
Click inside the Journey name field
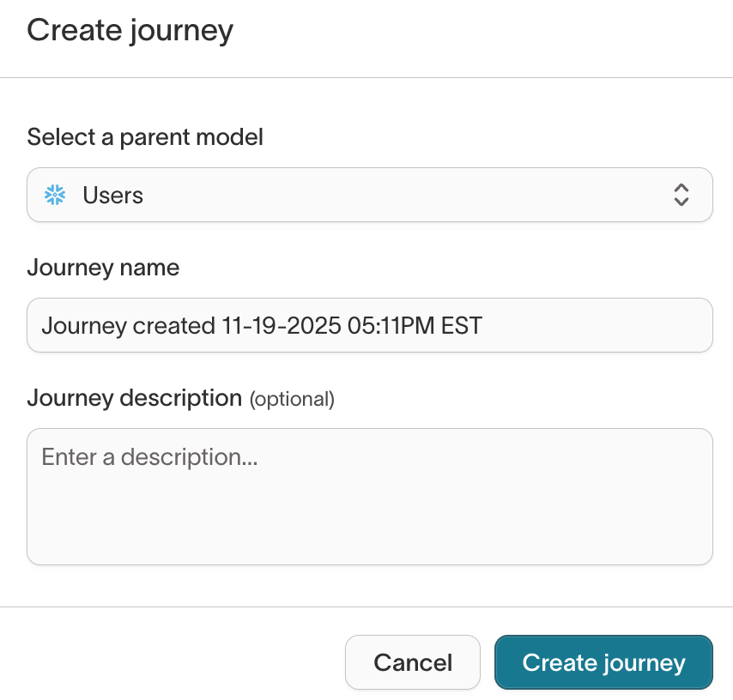369,325
